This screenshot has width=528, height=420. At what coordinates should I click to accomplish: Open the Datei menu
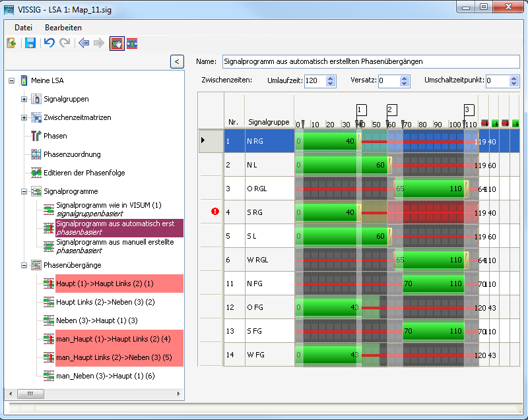(x=23, y=28)
